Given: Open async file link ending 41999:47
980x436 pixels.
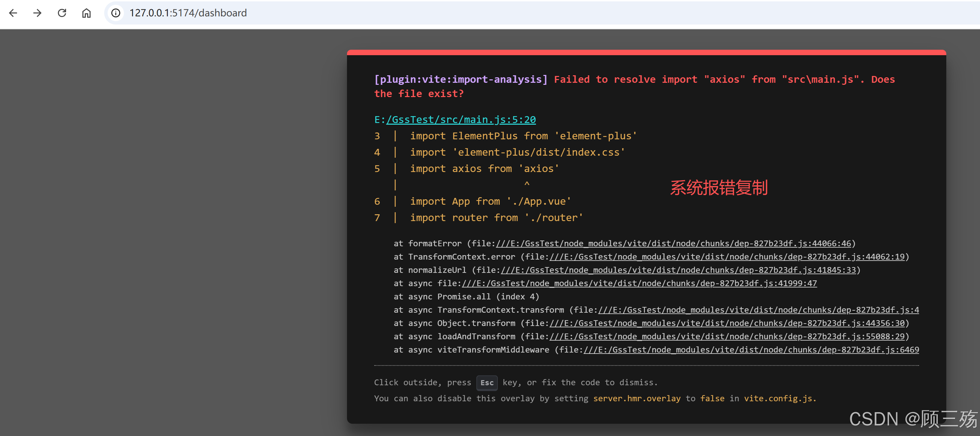Looking at the screenshot, I should [639, 283].
